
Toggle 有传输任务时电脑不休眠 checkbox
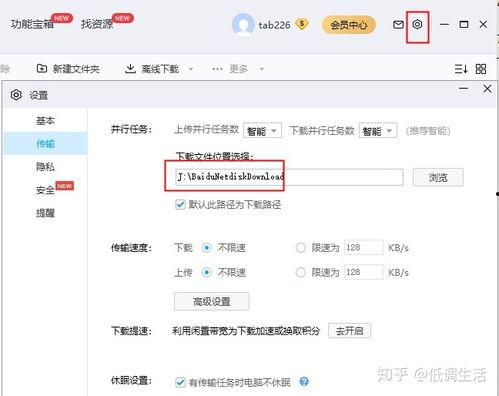[x=180, y=382]
